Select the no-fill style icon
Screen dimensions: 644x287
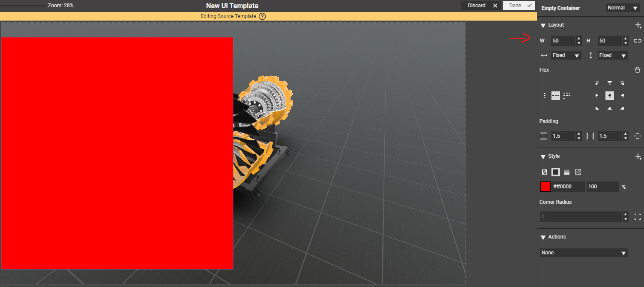[545, 172]
